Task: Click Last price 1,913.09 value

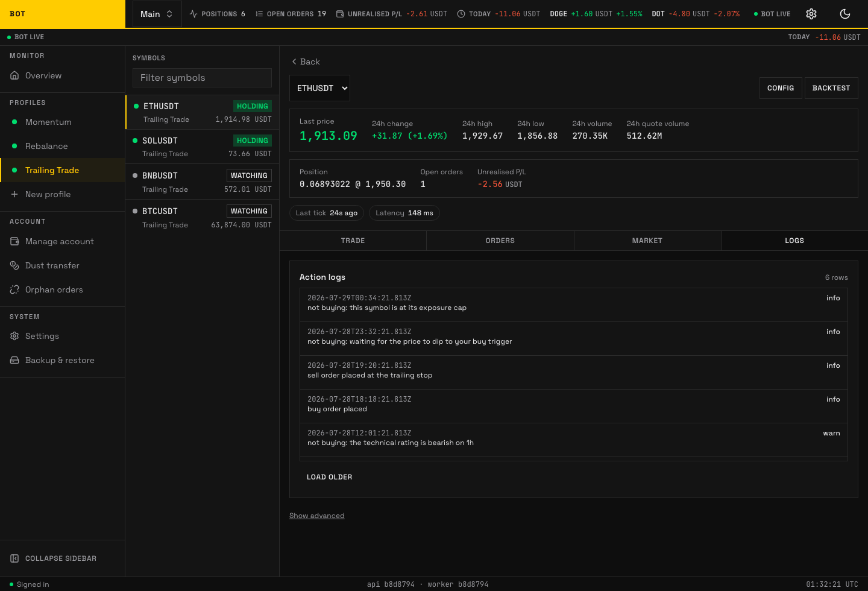Action: click(x=329, y=136)
